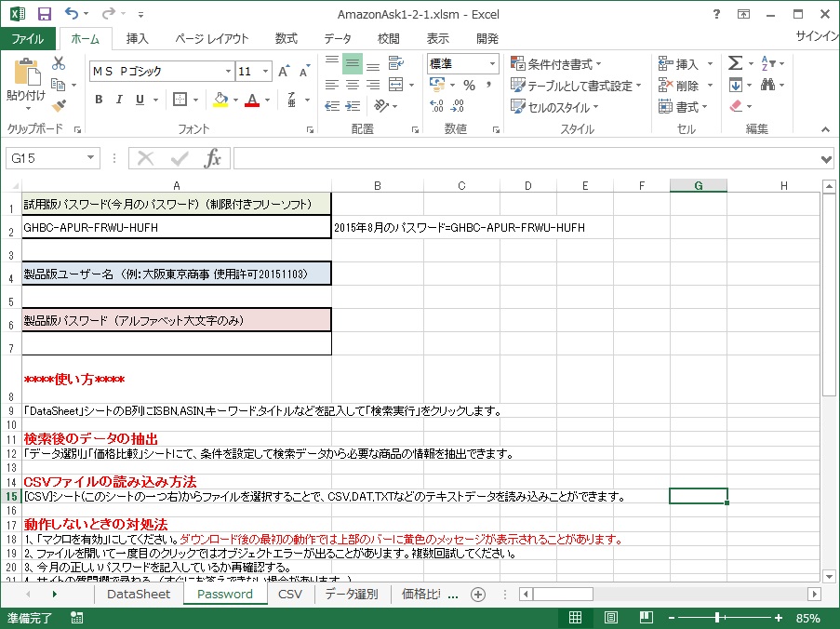This screenshot has height=629, width=840.
Task: Click the Fill down button
Action: pos(736,85)
